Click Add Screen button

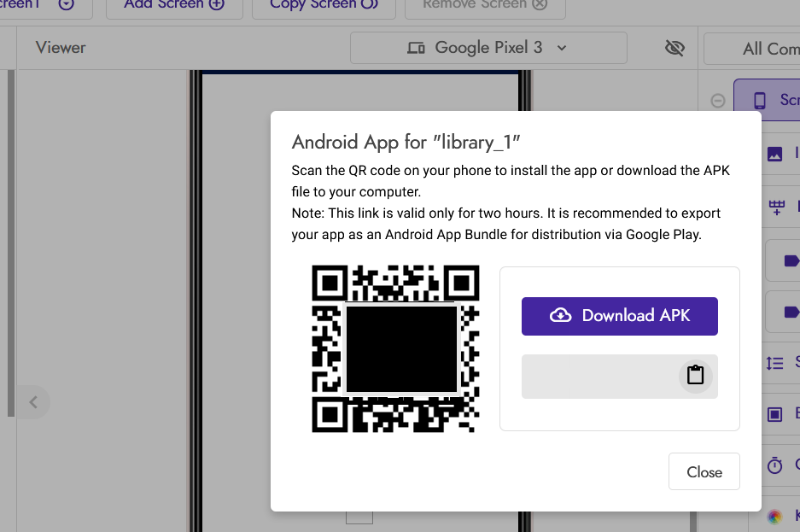pyautogui.click(x=174, y=4)
